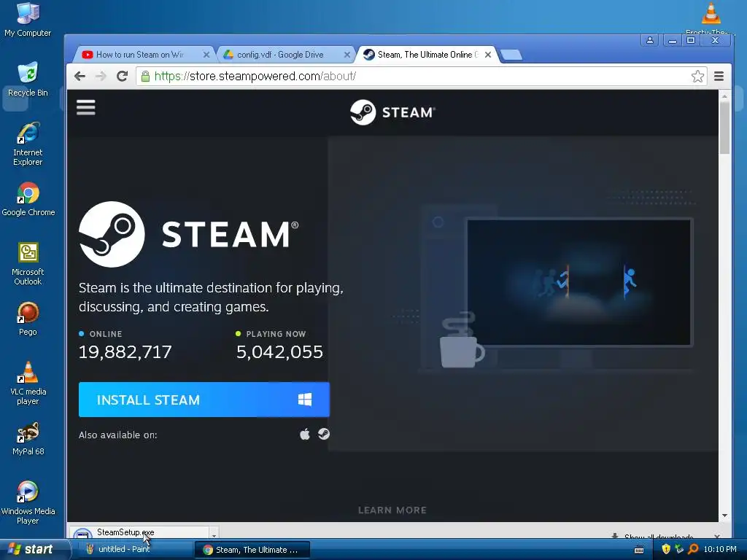Click the taskbar clock 10:10 PM
The image size is (747, 560).
click(x=720, y=549)
